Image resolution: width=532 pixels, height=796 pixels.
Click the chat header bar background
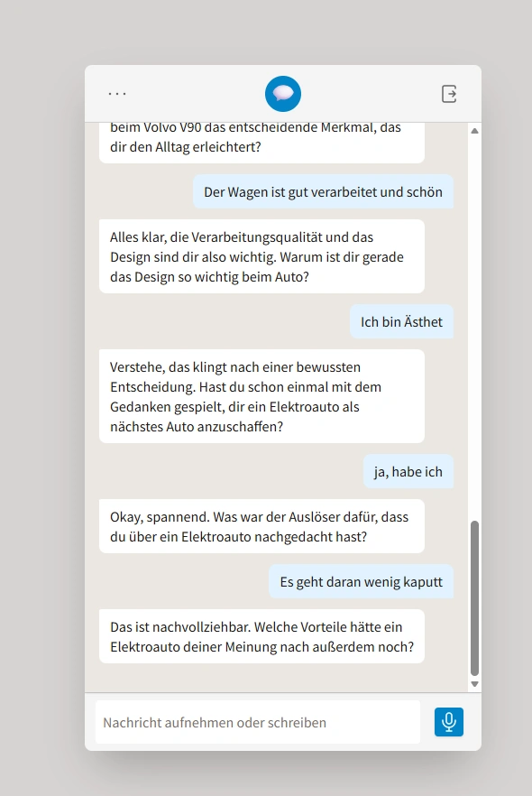tap(203, 94)
